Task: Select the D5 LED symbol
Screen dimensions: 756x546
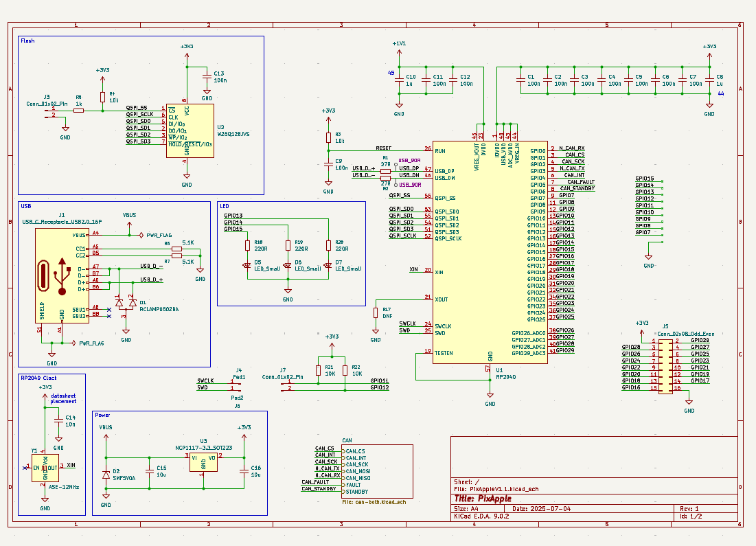Action: tap(247, 265)
